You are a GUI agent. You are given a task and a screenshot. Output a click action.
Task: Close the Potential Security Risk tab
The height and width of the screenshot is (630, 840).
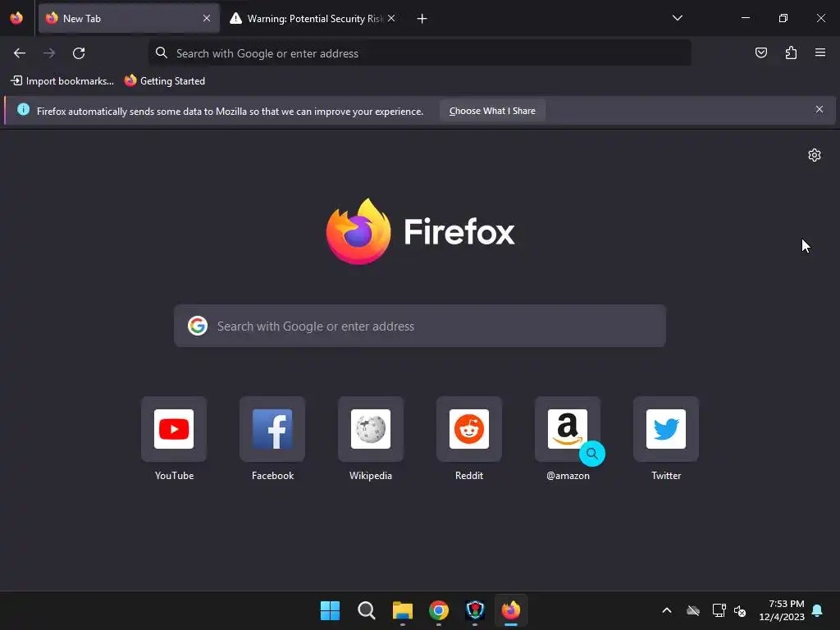point(391,18)
